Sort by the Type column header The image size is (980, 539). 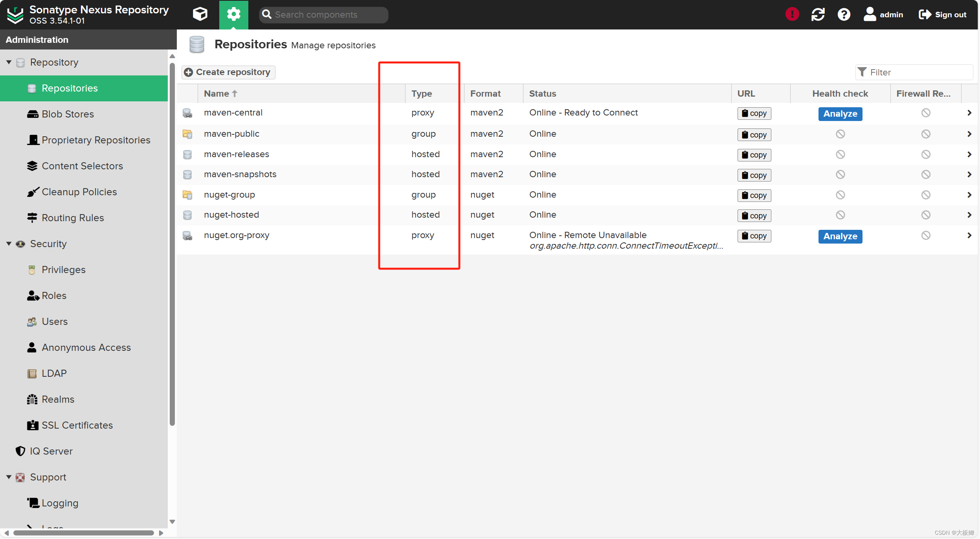tap(434, 93)
